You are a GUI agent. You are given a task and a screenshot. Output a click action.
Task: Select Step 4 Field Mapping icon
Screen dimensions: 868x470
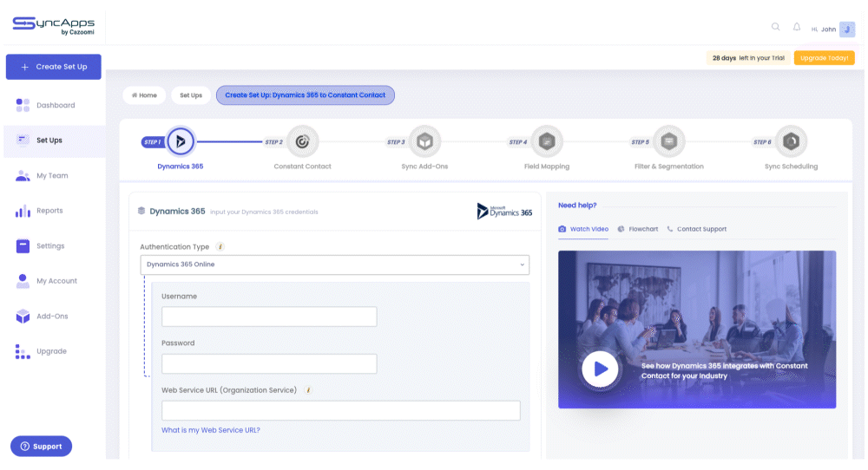coord(547,141)
